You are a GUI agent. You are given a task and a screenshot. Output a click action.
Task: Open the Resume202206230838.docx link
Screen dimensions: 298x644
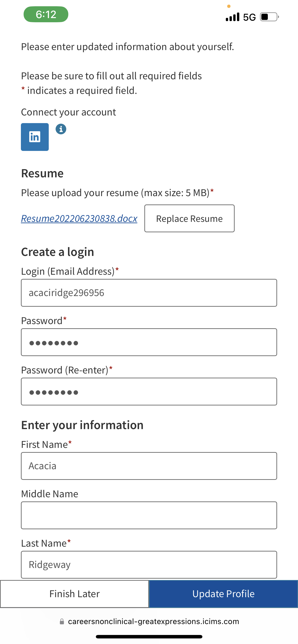tap(79, 219)
